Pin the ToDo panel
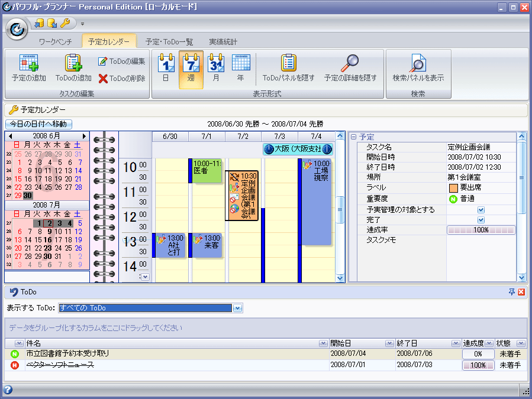 (x=512, y=292)
